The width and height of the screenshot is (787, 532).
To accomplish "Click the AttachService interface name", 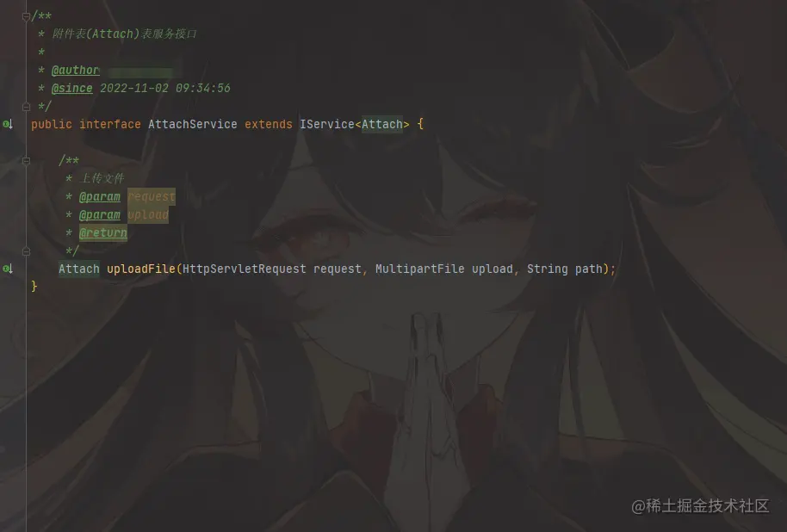I will (x=192, y=124).
